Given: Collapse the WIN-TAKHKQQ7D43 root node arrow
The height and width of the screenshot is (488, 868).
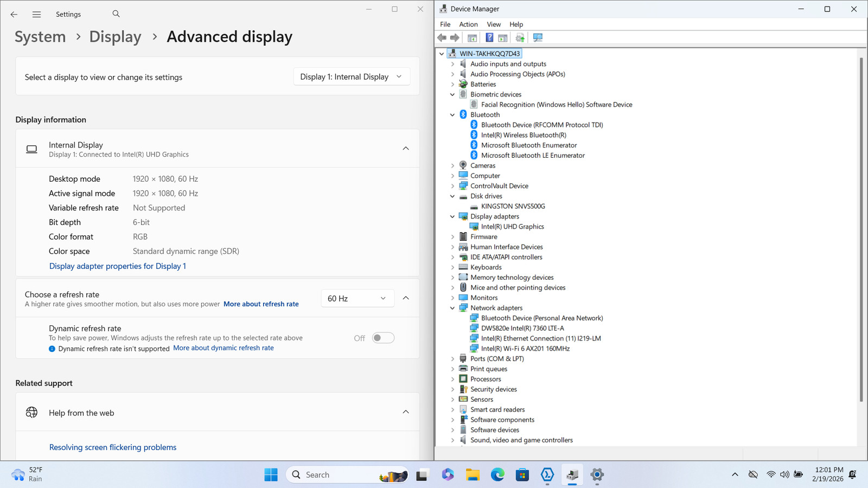Looking at the screenshot, I should coord(442,54).
